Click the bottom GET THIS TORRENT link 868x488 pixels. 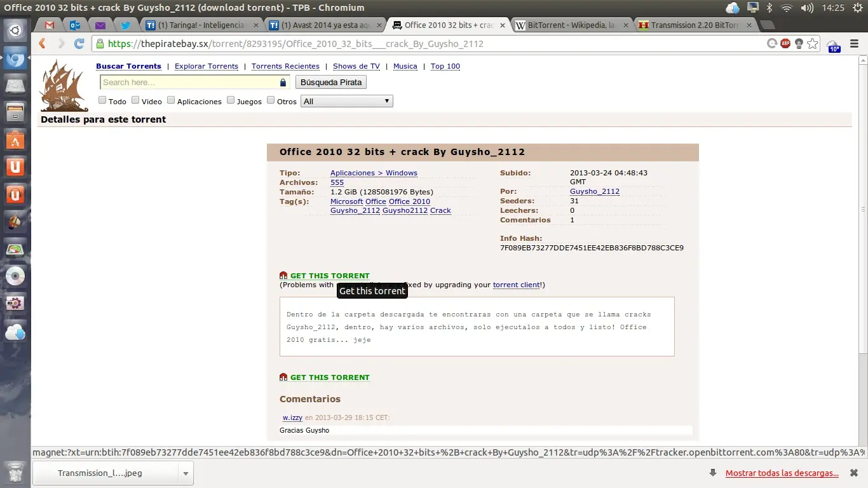330,377
